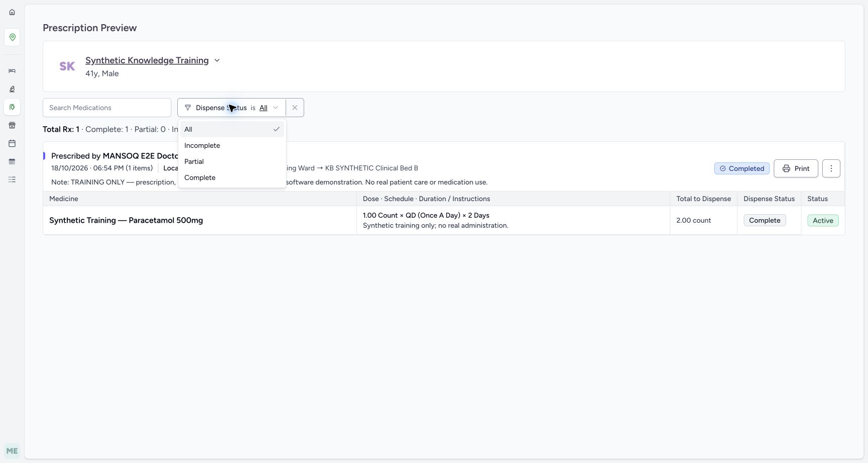Print the prescription

[x=796, y=168]
